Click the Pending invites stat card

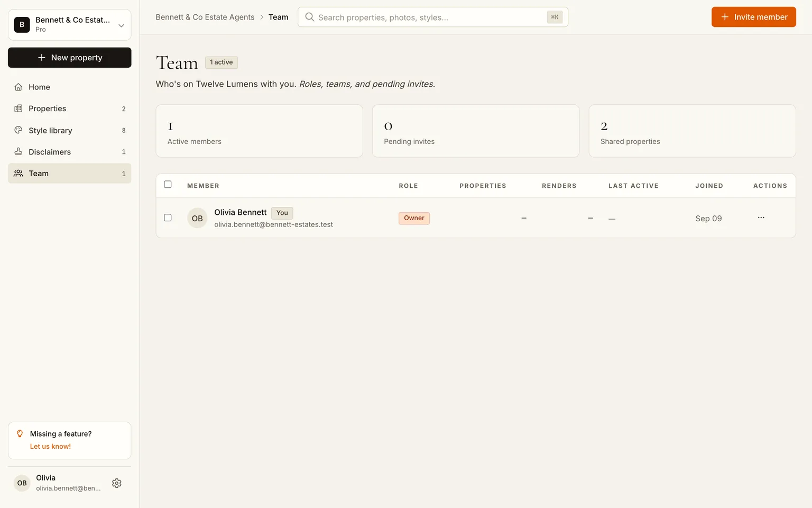point(476,131)
